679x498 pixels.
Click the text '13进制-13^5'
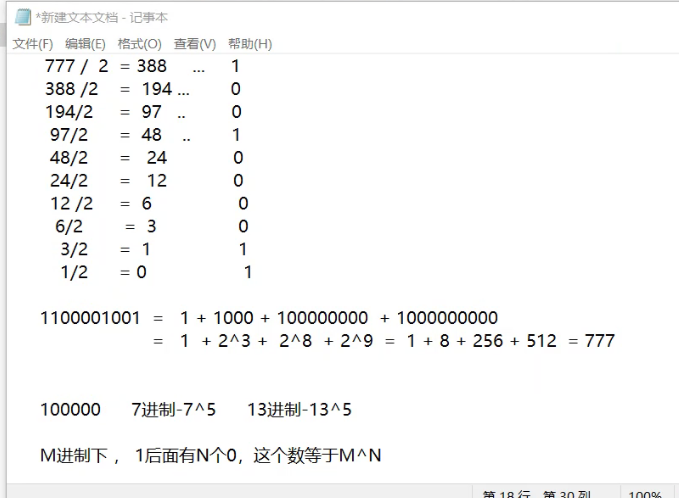click(299, 410)
